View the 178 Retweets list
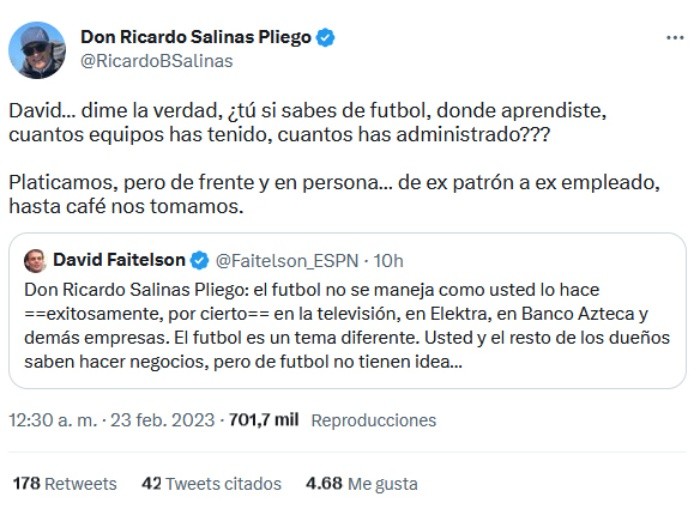700x515 pixels. click(x=65, y=483)
